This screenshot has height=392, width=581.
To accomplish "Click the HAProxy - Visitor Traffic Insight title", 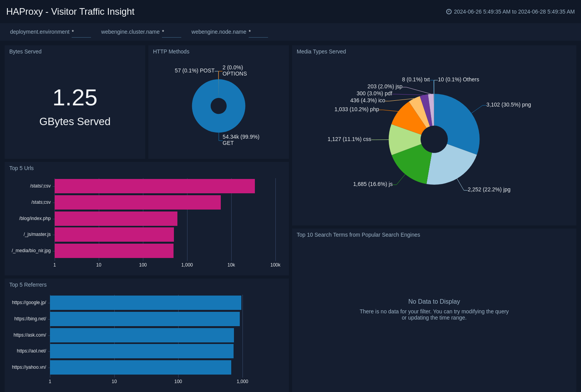I will 70,12.
